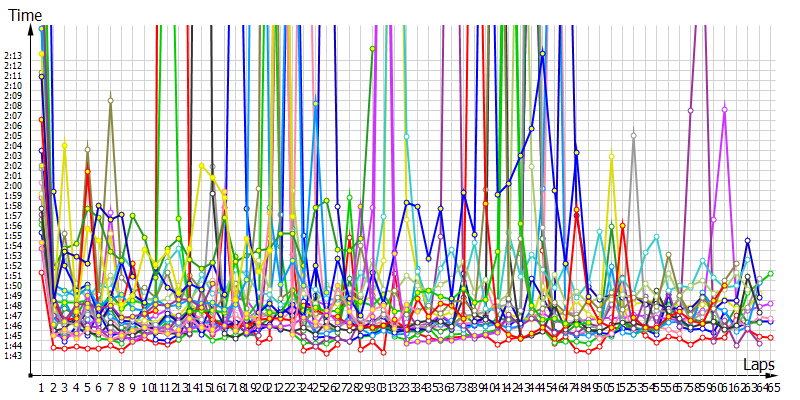Click the arrowhead atop the Time axis
Image resolution: width=800 pixels, height=400 pixels.
click(x=30, y=30)
